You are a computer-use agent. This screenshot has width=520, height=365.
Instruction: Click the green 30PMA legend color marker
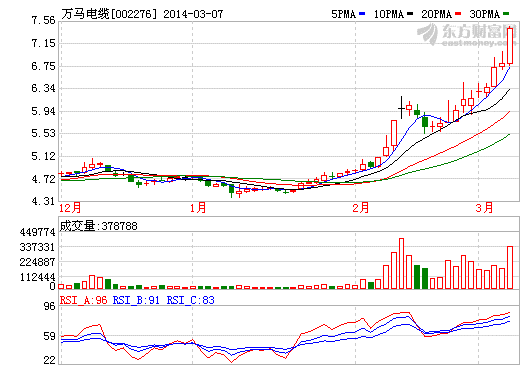tap(506, 14)
